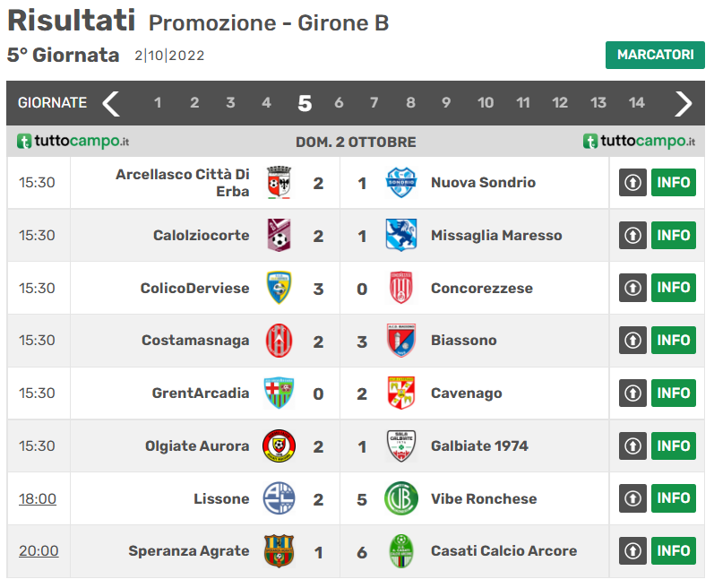
Task: Click up-arrow icon for Lissone match
Action: pyautogui.click(x=632, y=498)
